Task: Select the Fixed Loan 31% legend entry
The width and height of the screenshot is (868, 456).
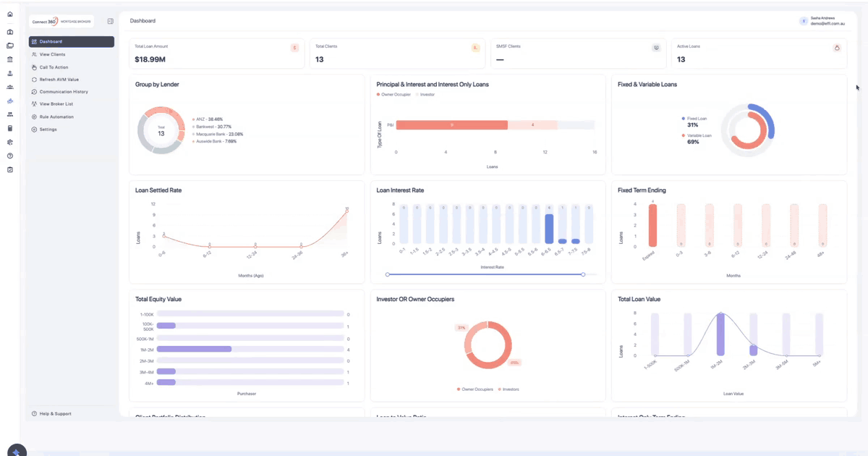Action: (x=695, y=122)
